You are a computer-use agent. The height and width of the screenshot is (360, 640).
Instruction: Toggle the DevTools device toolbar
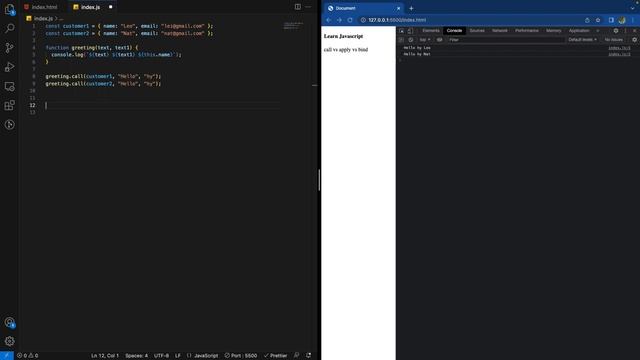410,31
